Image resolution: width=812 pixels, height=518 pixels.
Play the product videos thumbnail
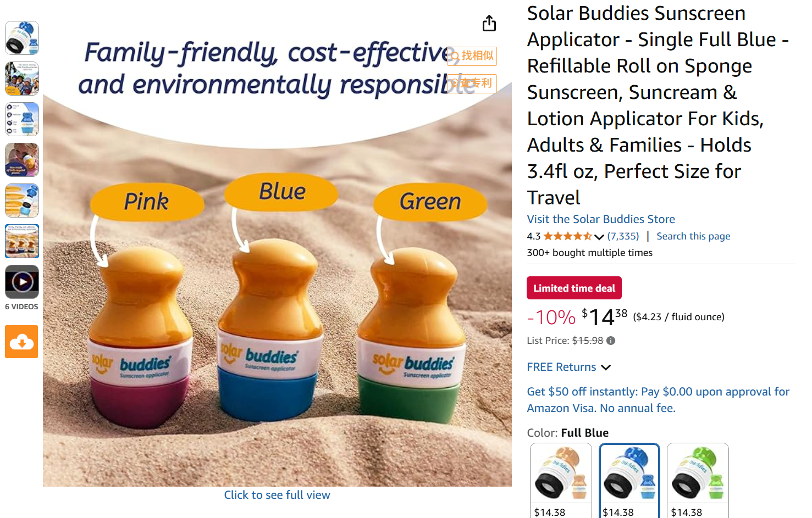click(22, 282)
